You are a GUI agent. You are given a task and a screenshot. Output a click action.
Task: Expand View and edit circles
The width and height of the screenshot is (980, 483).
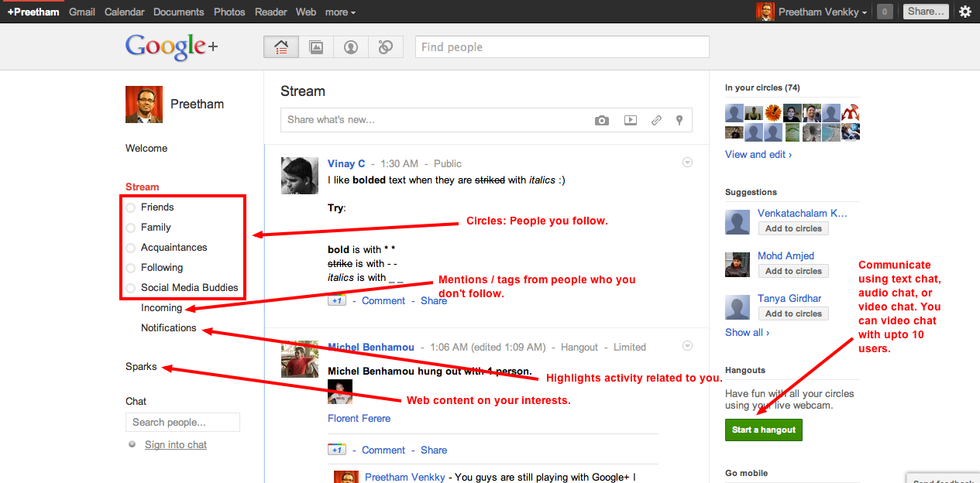tap(758, 154)
